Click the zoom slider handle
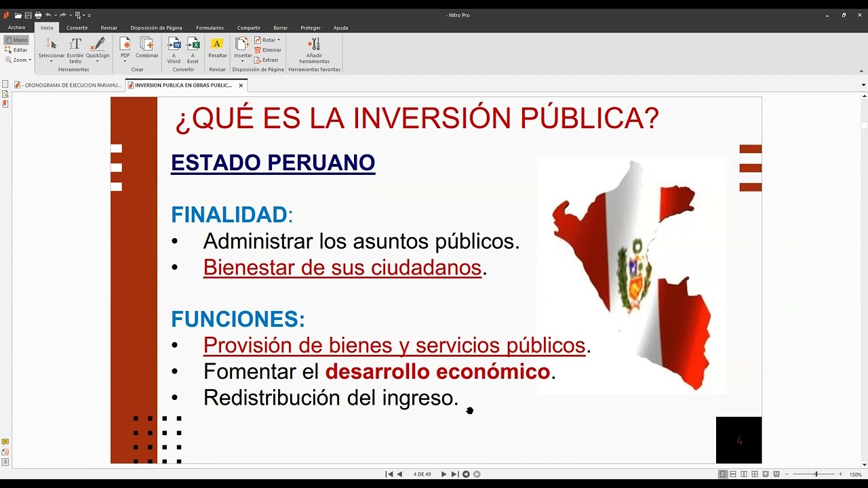Screen dimensions: 868x488 816,474
